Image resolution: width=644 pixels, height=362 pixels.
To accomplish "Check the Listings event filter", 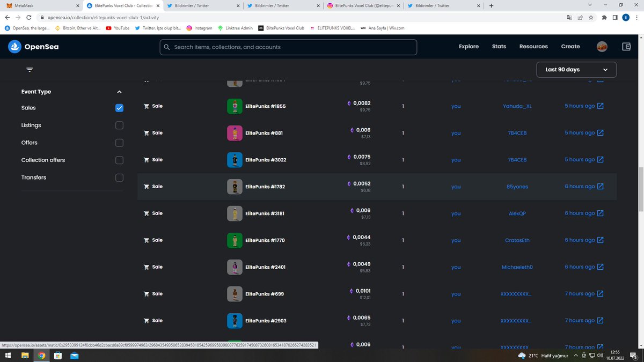I will 119,125.
